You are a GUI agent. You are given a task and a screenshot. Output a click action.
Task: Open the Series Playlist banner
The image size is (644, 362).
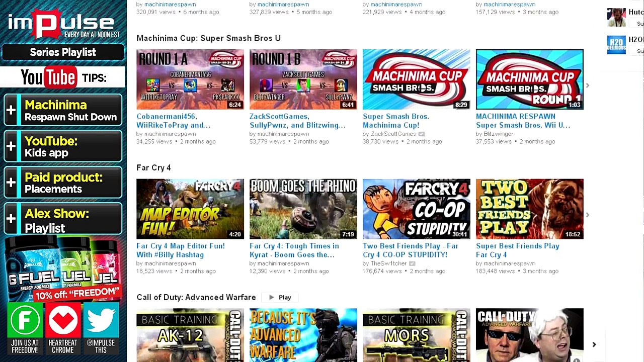pyautogui.click(x=63, y=52)
